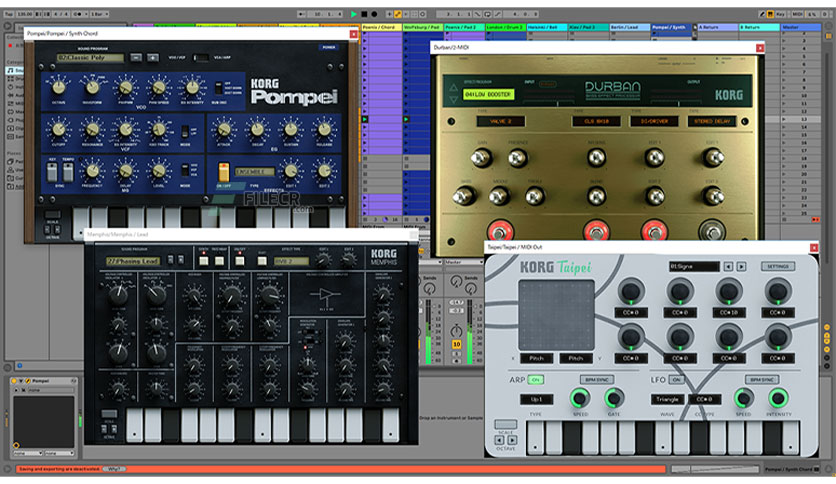Select previous Pompei sound program (minus)
Viewport: 836px width, 484px height.
click(x=136, y=57)
